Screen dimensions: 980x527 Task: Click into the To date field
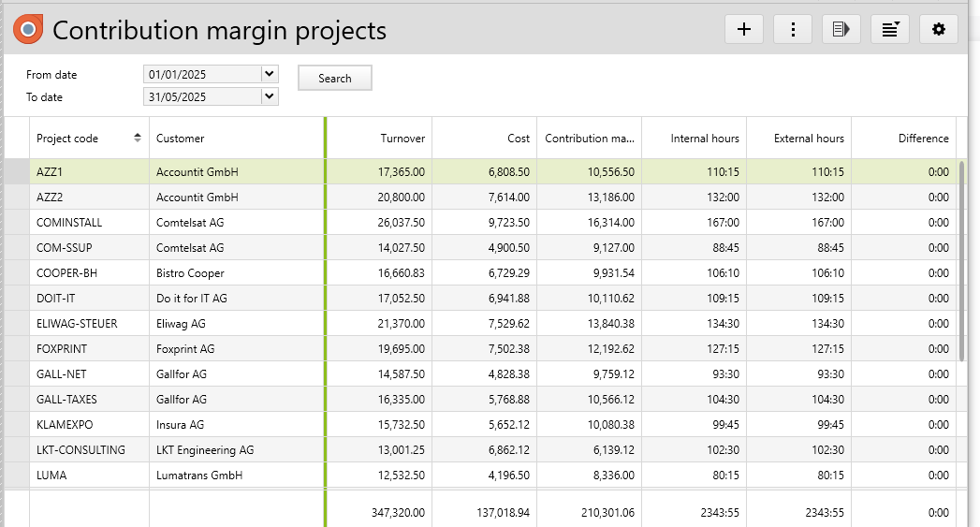click(x=201, y=96)
